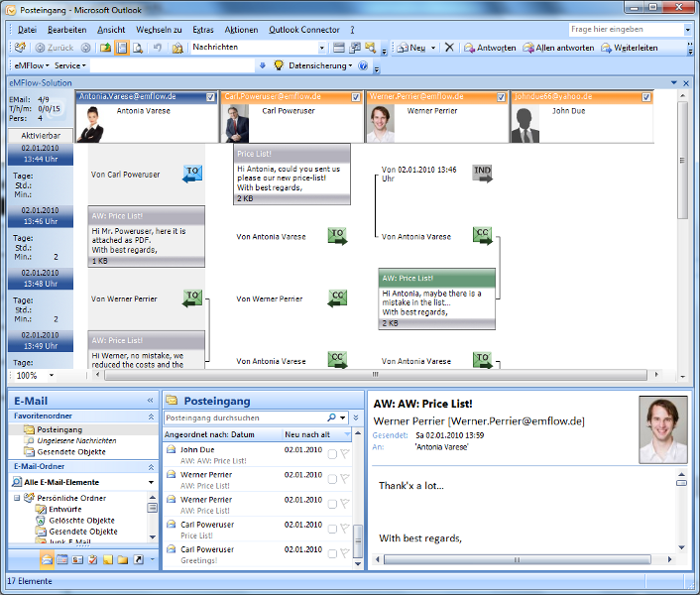Viewport: 700px width, 595px height.
Task: Open the address book icon in toolbar
Action: tap(177, 48)
